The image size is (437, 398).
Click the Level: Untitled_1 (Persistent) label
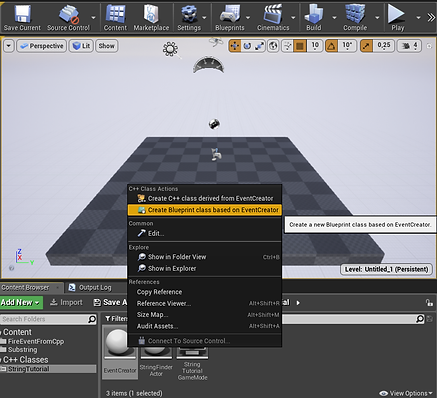(386, 269)
